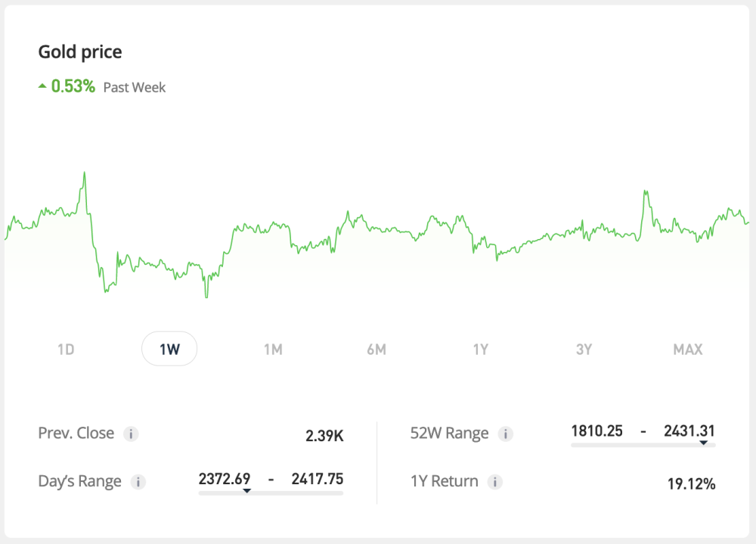Select the 3Y time range
Screen dimensions: 756x544
click(583, 349)
